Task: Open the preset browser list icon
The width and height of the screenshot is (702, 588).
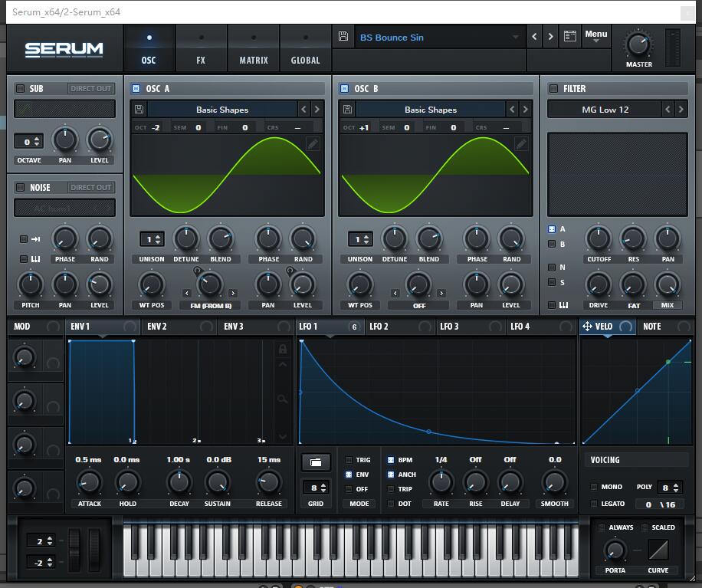Action: (x=569, y=37)
